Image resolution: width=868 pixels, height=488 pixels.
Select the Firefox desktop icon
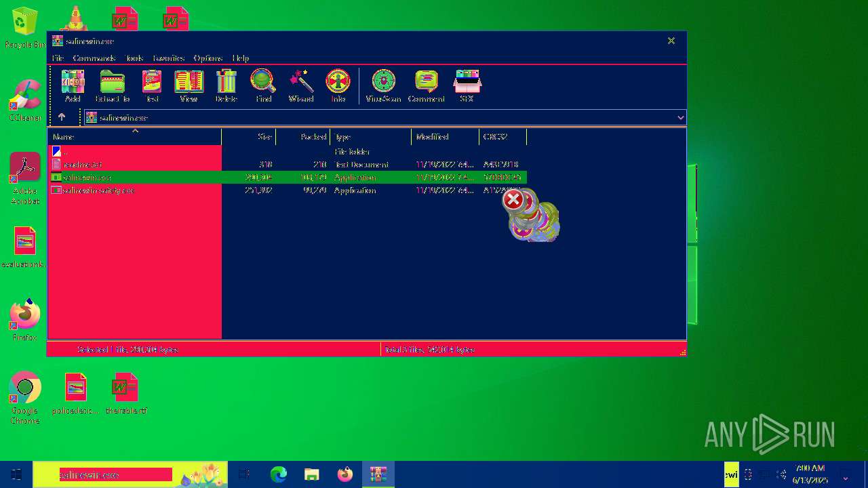point(25,320)
